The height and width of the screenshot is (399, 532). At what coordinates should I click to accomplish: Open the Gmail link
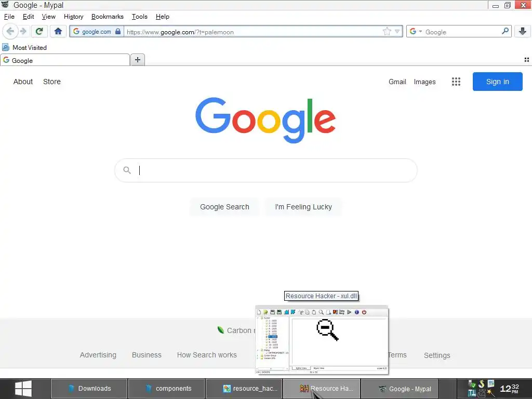click(x=397, y=82)
